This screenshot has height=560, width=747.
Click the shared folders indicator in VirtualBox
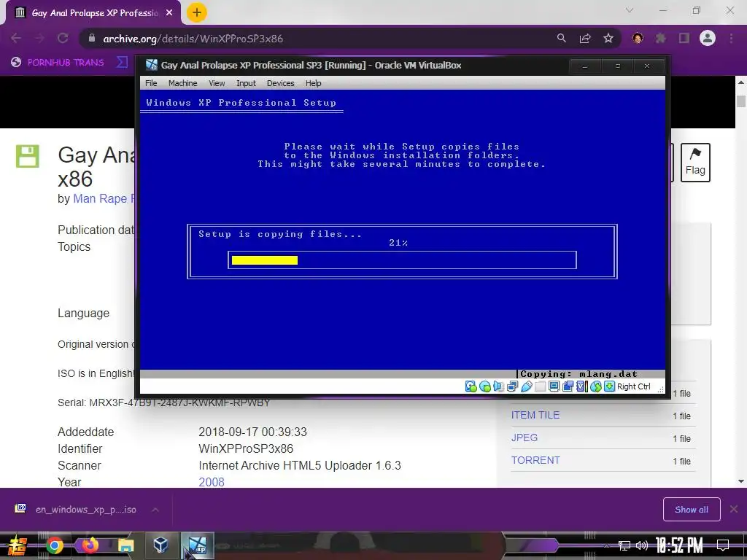pyautogui.click(x=540, y=386)
